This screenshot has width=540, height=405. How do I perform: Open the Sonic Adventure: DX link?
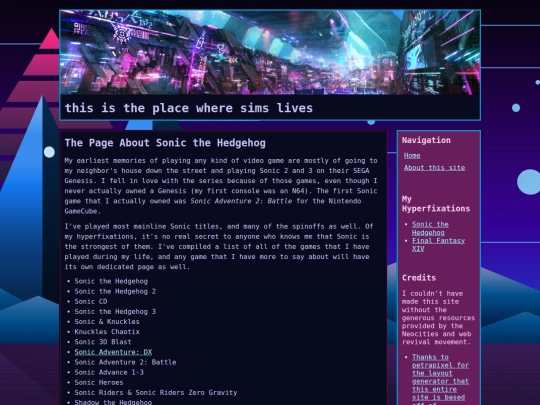tap(113, 352)
